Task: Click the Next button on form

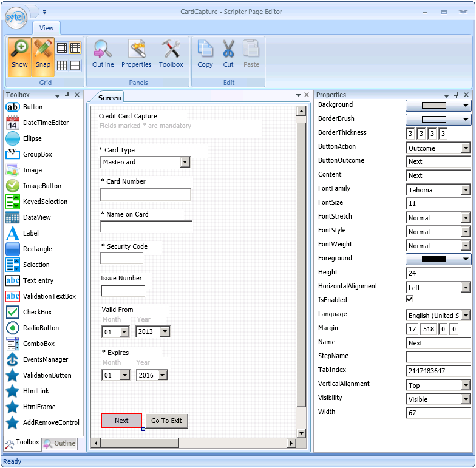Action: [121, 421]
